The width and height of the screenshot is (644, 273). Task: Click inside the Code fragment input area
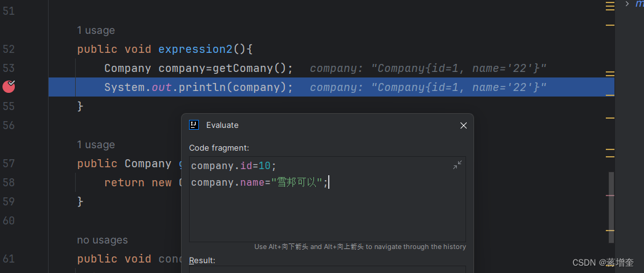328,199
